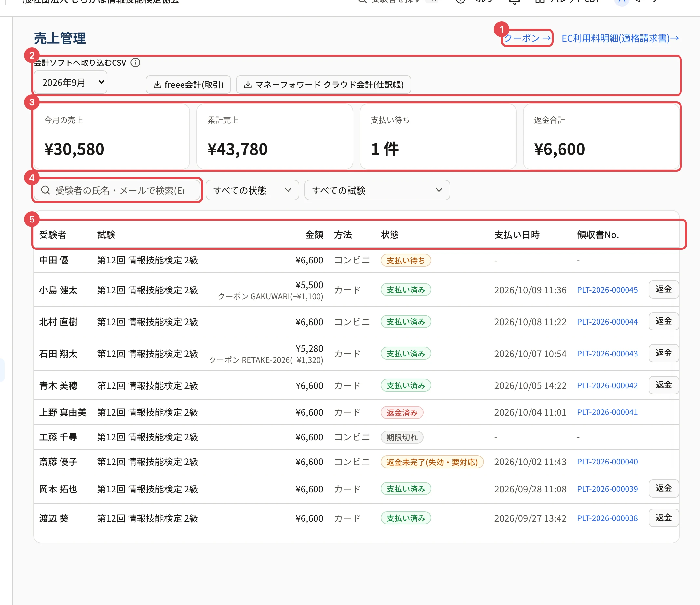
Task: Focus the 受験者の氏名・メール search field
Action: [117, 190]
